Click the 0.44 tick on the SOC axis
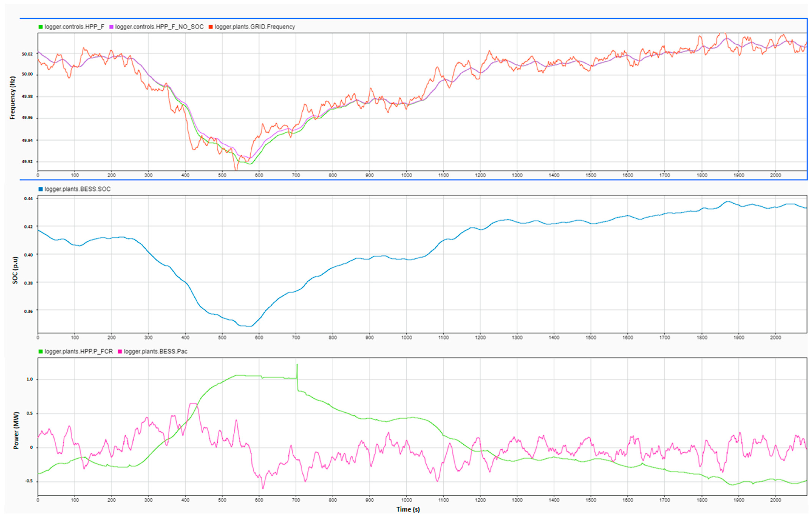The width and height of the screenshot is (812, 519). click(28, 199)
